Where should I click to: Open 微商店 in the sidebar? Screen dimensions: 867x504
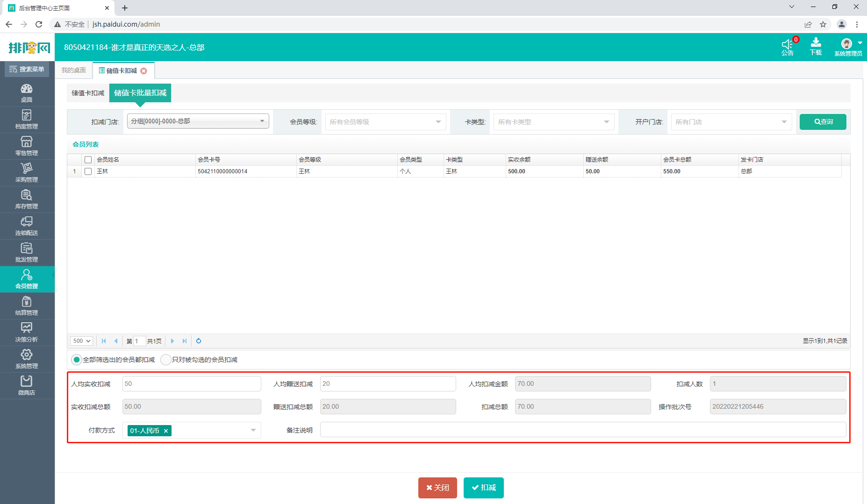coord(27,386)
